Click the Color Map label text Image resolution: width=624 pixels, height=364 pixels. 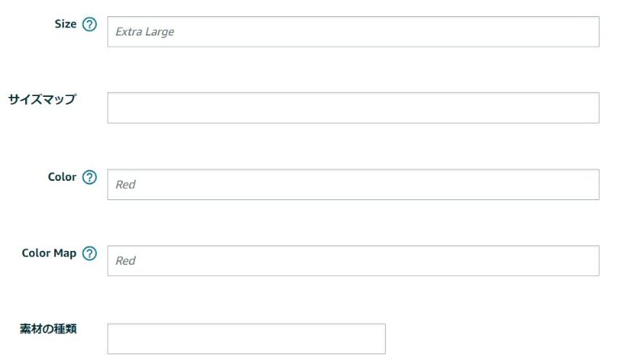pyautogui.click(x=49, y=253)
